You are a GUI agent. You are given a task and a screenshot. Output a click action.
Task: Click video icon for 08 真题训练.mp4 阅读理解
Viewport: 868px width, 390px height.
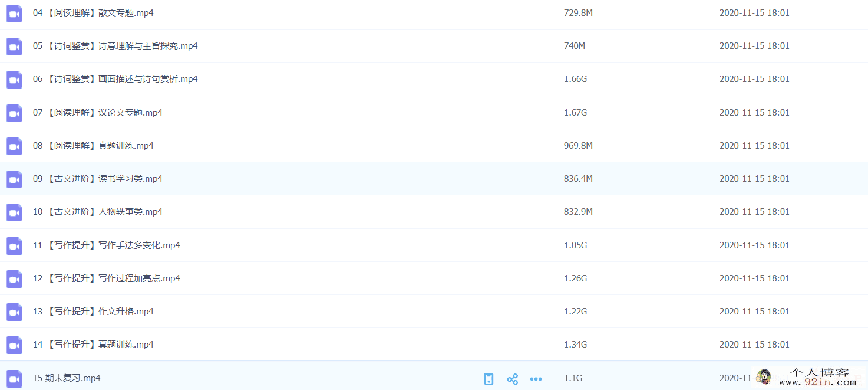14,146
